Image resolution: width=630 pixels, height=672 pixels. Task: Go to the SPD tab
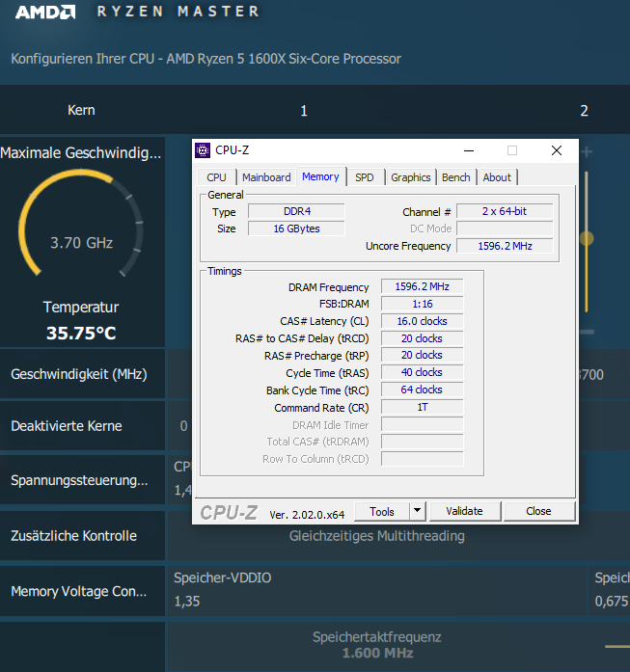click(x=364, y=177)
